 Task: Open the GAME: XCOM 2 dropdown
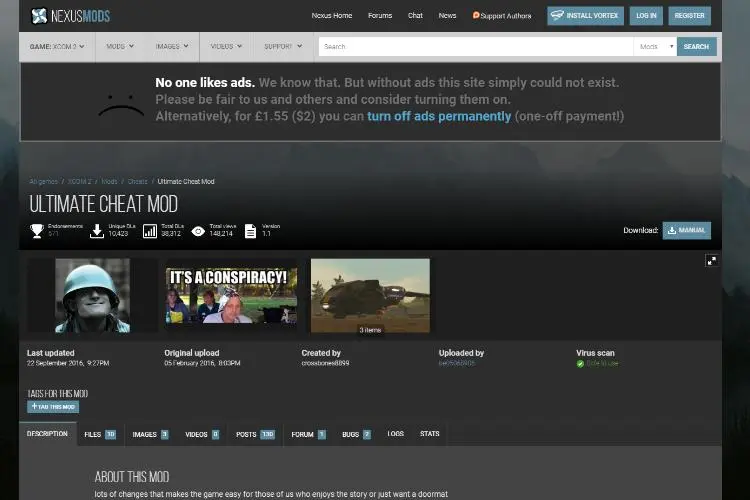[57, 46]
